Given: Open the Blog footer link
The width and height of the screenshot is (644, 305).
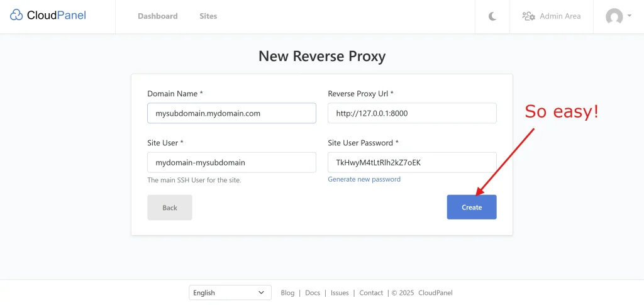Looking at the screenshot, I should click(287, 293).
